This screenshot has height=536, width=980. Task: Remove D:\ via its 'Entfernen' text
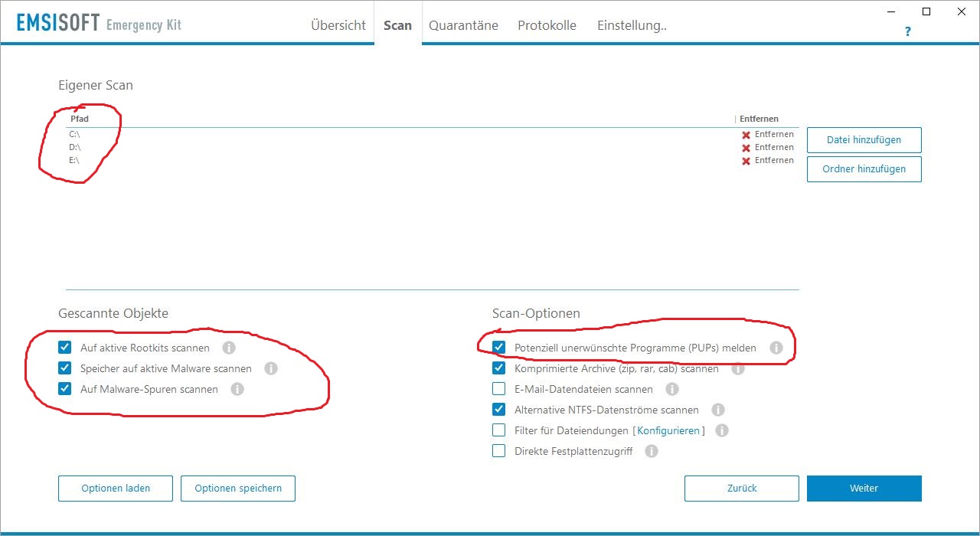pos(774,147)
